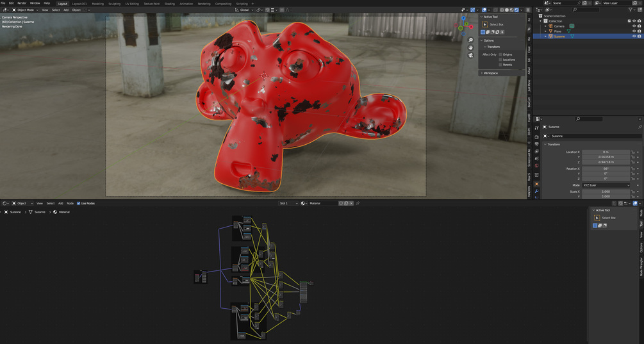Image resolution: width=644 pixels, height=344 pixels.
Task: Open the Modifier properties wrench tab
Action: 536,192
